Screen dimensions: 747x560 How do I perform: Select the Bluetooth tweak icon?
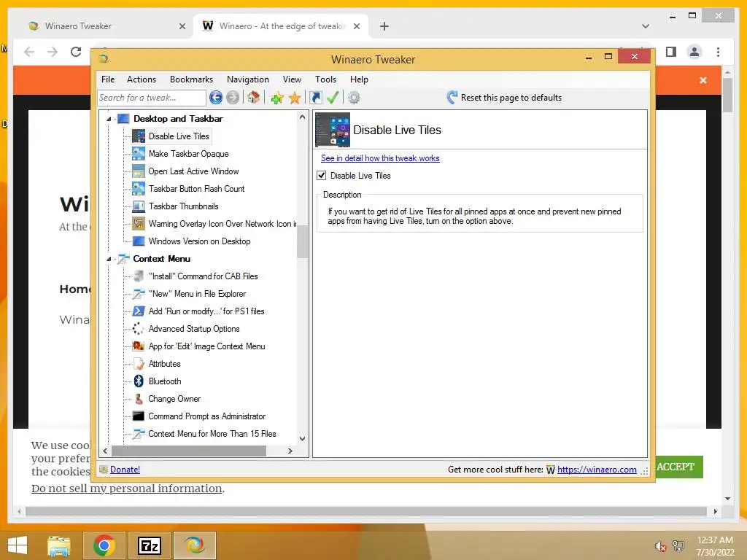click(x=139, y=381)
